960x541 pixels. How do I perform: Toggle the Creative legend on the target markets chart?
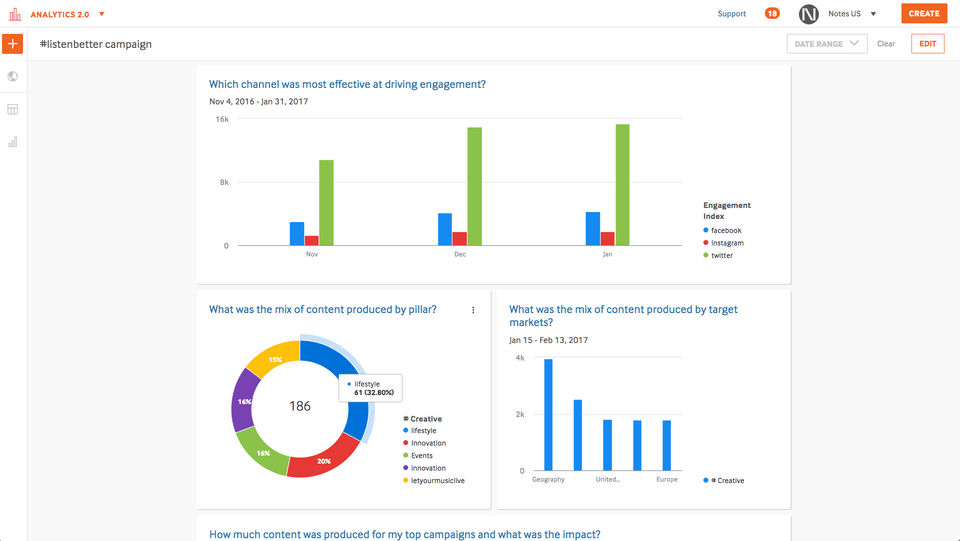tap(724, 480)
